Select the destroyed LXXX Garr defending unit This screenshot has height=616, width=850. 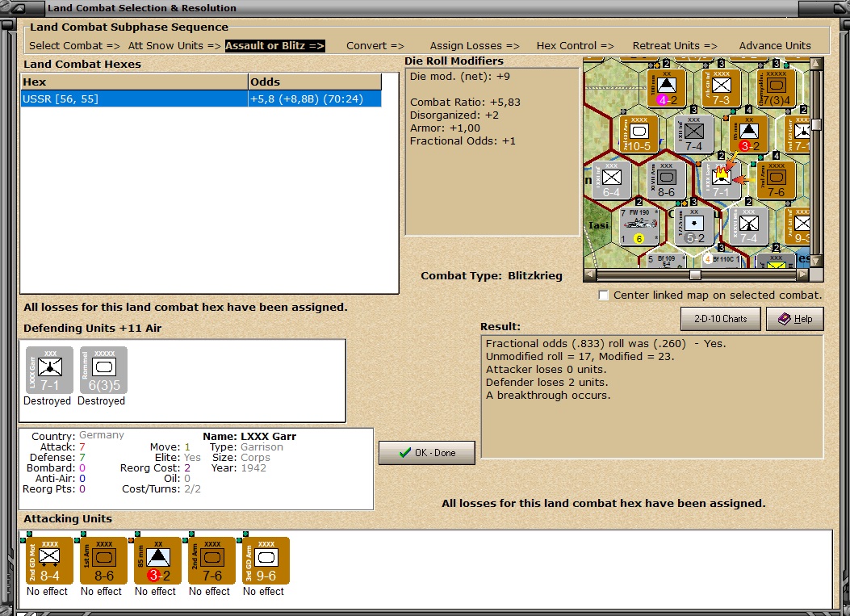(47, 370)
